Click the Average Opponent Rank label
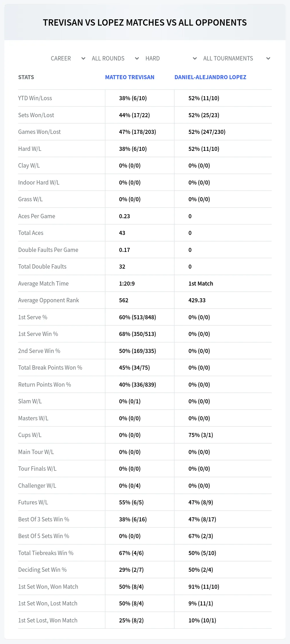The image size is (290, 644). (48, 300)
